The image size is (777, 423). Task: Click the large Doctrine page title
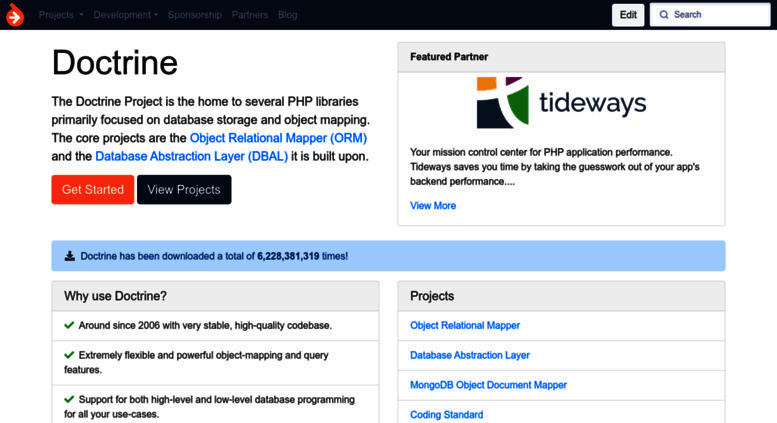pyautogui.click(x=114, y=63)
